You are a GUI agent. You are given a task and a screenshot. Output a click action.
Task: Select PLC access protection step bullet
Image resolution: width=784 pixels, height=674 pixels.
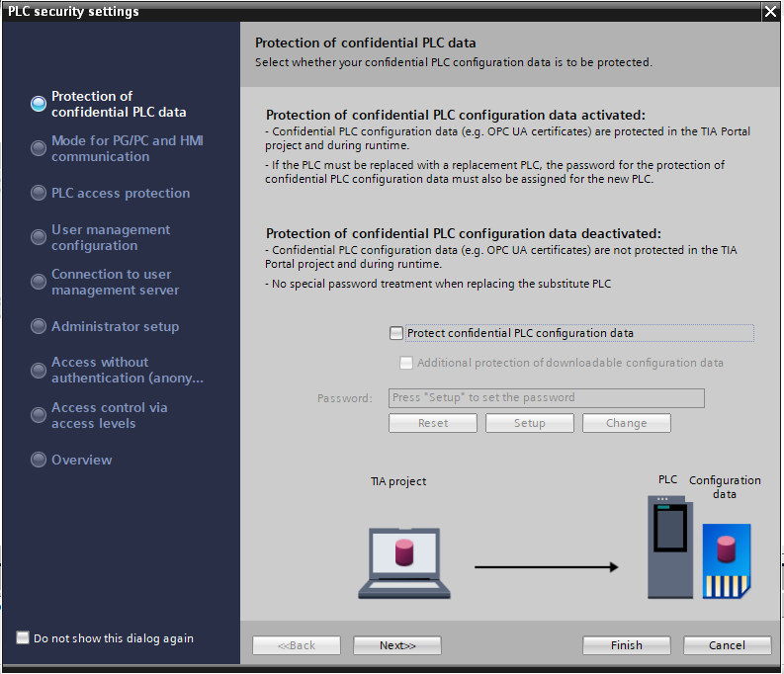pyautogui.click(x=39, y=193)
